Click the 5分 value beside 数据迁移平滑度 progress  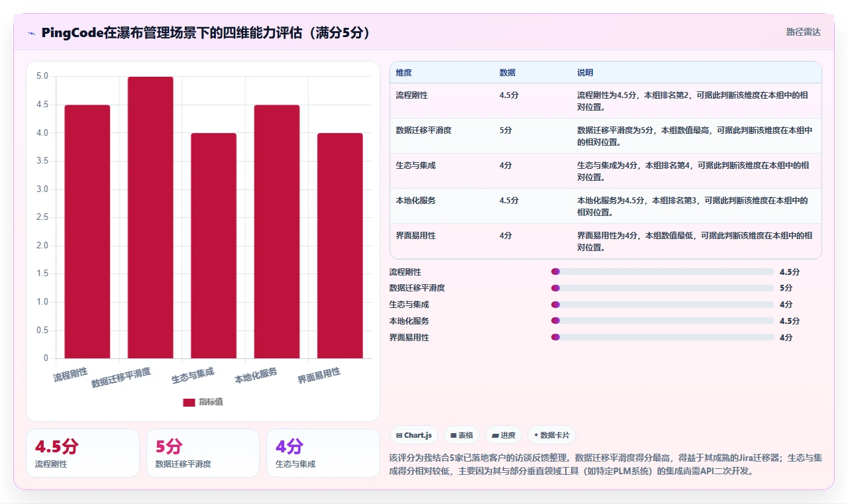tap(786, 288)
